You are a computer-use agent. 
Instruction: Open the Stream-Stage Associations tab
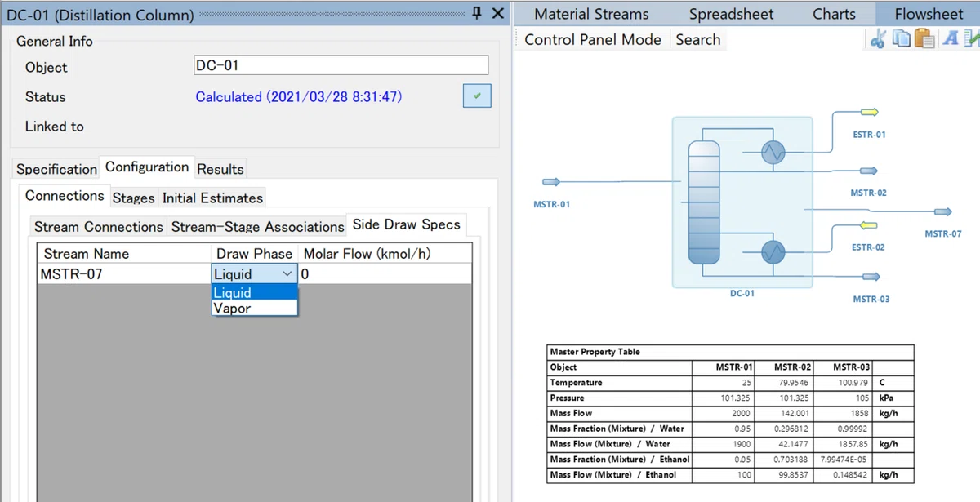258,227
